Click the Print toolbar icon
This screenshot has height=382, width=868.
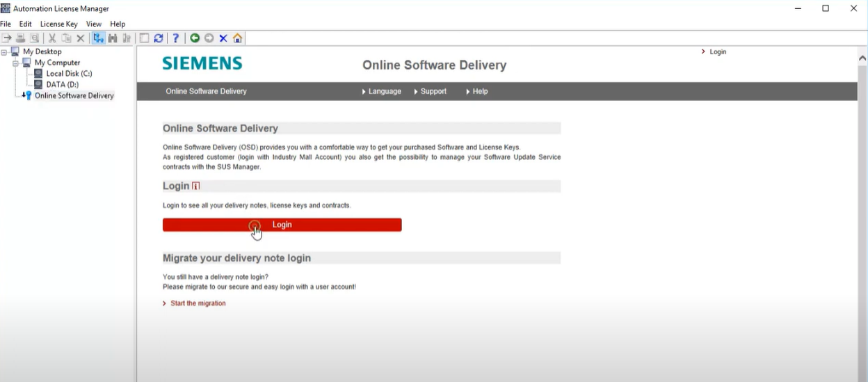point(20,38)
